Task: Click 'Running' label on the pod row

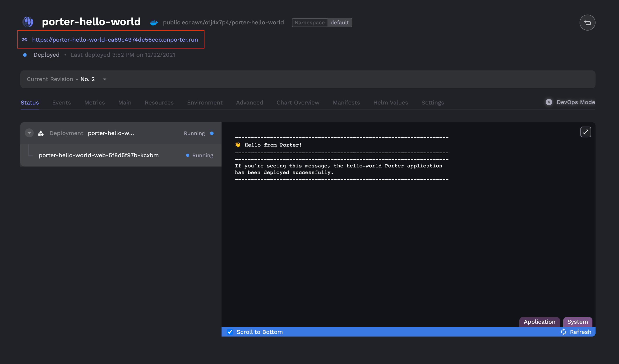Action: tap(203, 155)
